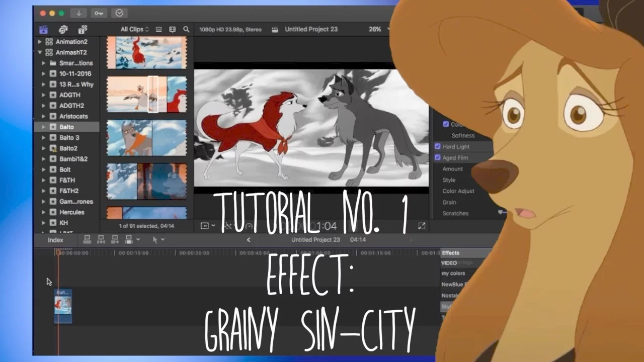Open the tool selection dropdown arrow
The width and height of the screenshot is (644, 362).
[163, 240]
